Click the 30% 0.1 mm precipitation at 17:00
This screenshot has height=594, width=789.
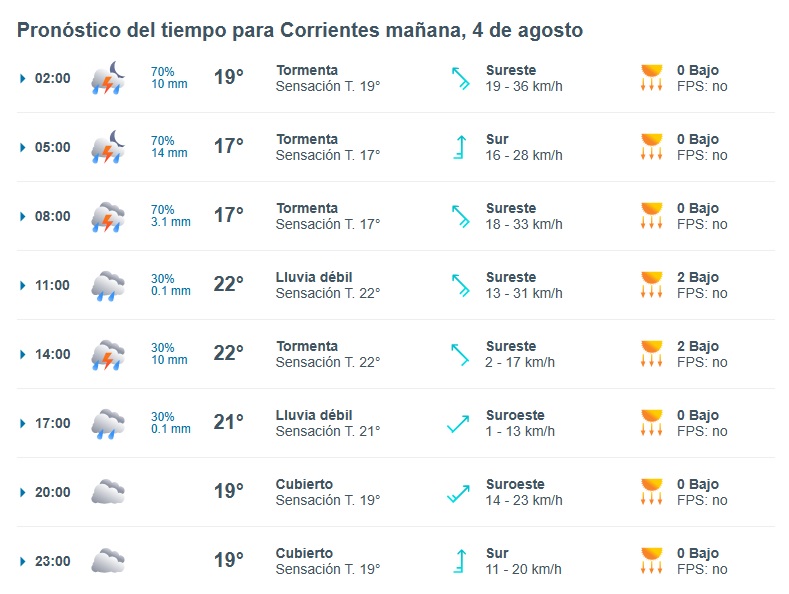pos(171,423)
